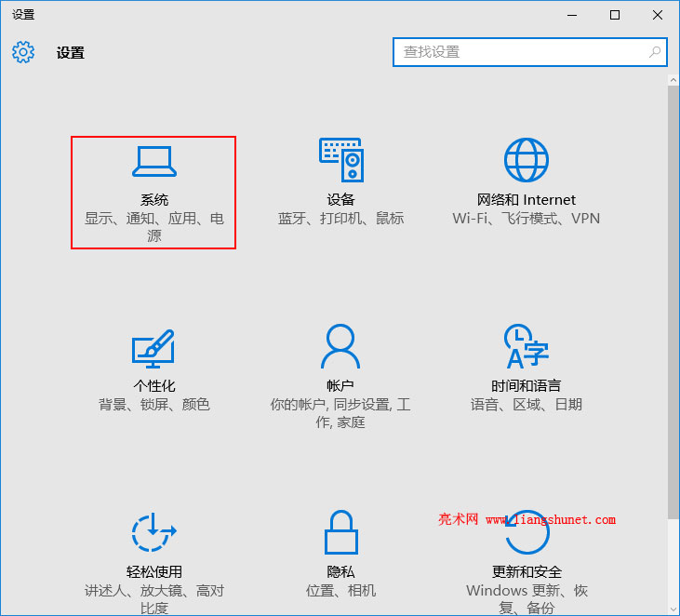Open the 网络和 Internet globe icon
The height and width of the screenshot is (616, 680).
point(526,160)
